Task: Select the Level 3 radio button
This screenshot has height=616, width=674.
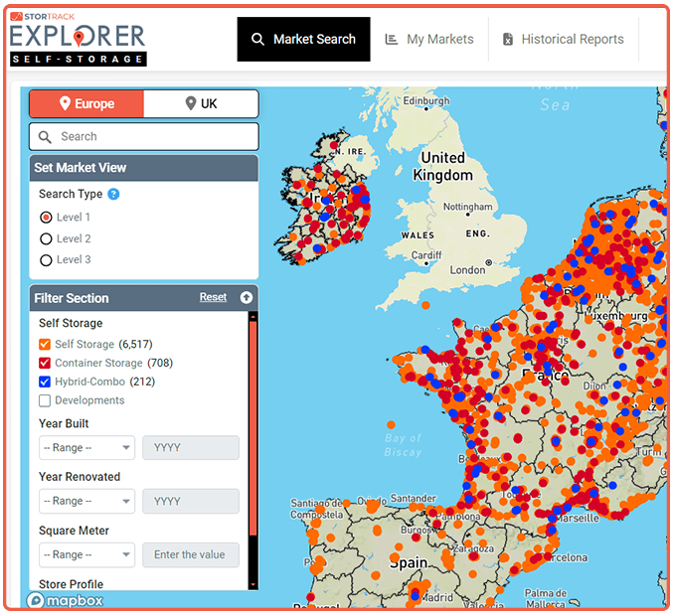Action: pyautogui.click(x=46, y=260)
